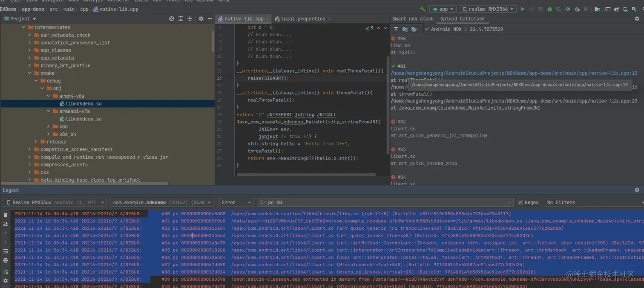Screen dimensions: 644x288
Task: Close the local.properties tab
Action: point(330,19)
